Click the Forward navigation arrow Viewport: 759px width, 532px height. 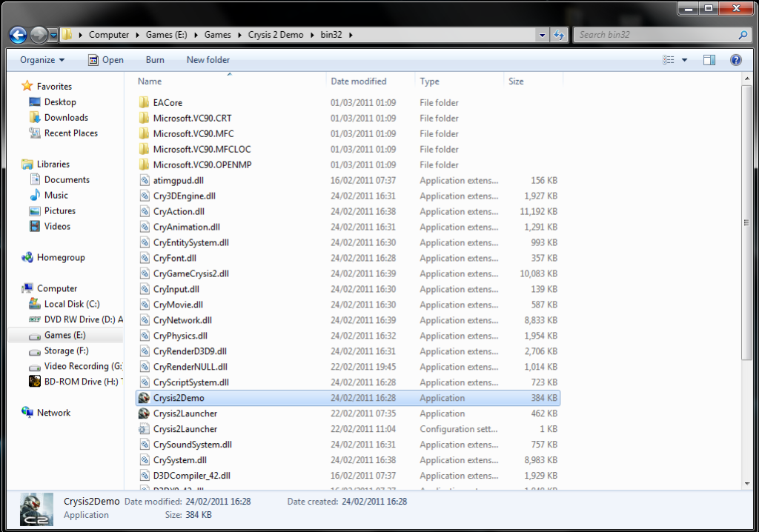coord(37,34)
